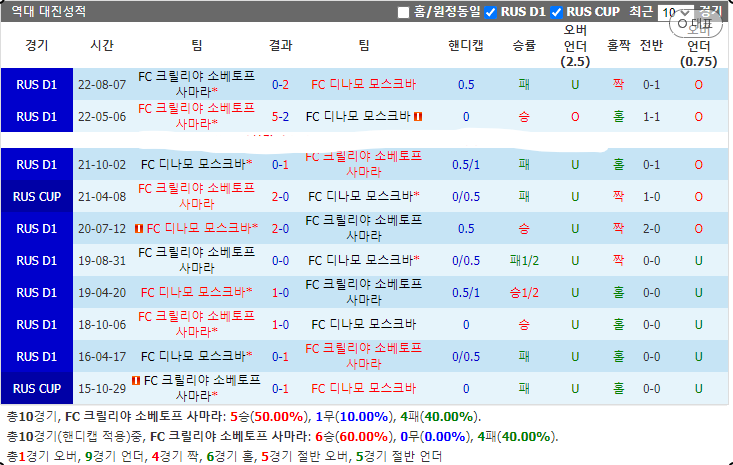Click the 6승(60.00%) handicap summary text
Screen dimensions: 733x465
coord(354,436)
